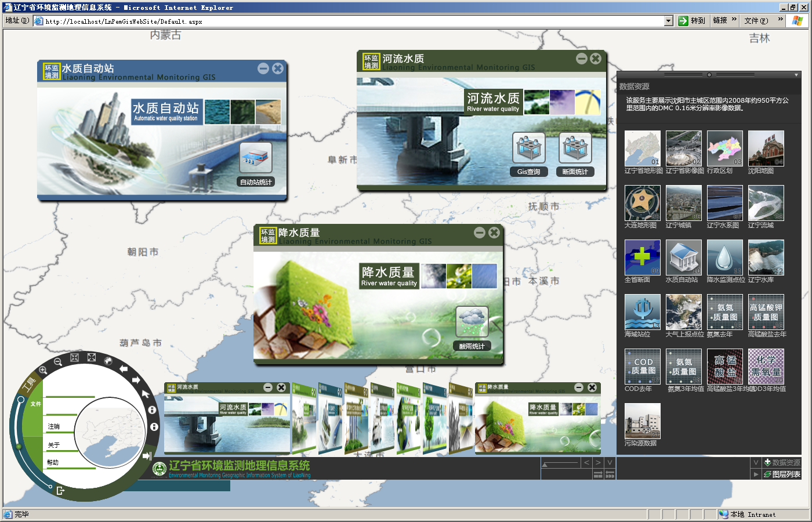812x522 pixels.
Task: Click the exit/logout icon below the tool wheel
Action: [x=60, y=490]
